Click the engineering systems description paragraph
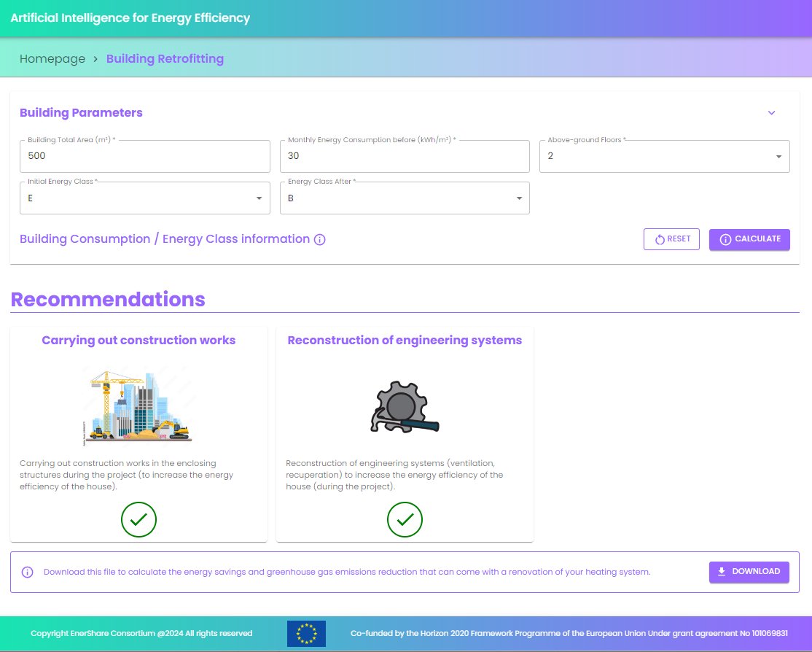This screenshot has width=812, height=652. click(394, 475)
